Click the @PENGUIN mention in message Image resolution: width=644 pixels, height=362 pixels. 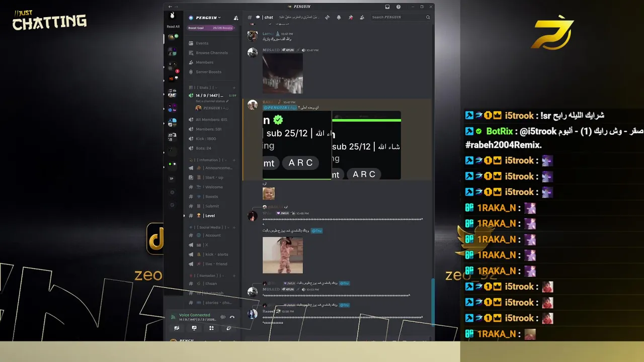(280, 108)
